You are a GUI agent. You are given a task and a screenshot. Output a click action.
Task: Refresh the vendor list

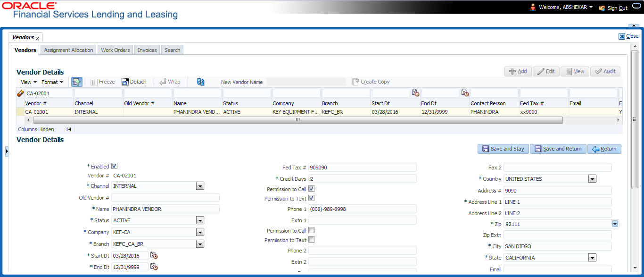pos(201,82)
